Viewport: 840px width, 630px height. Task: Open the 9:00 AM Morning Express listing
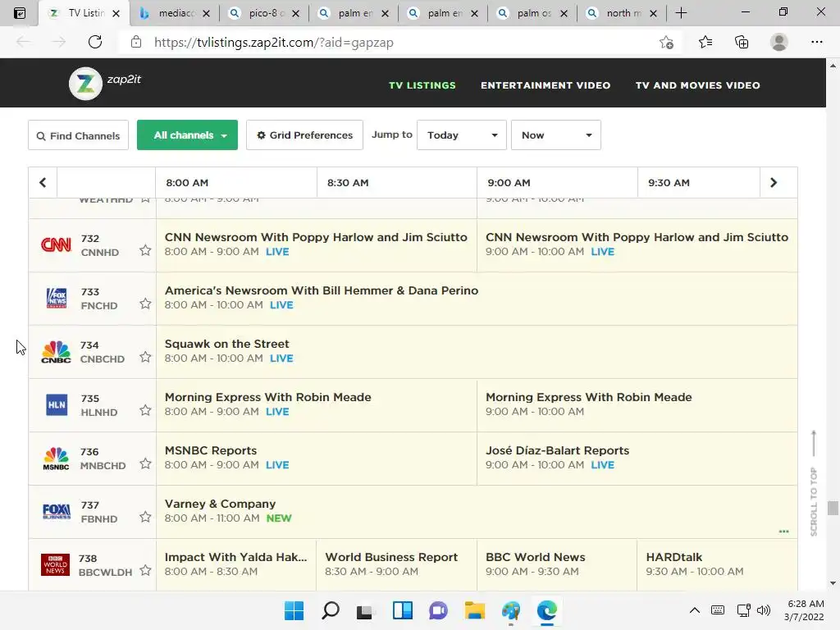(x=637, y=404)
